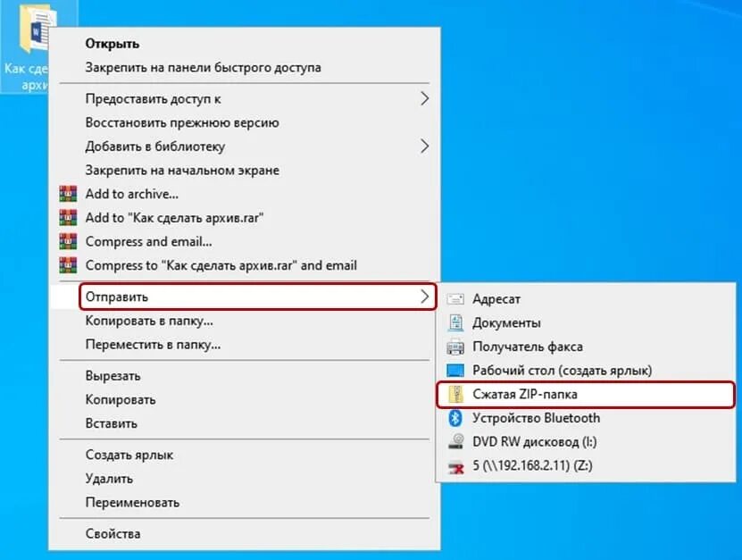This screenshot has height=560, width=742.
Task: Click the envelope icon next to Адресат
Action: [455, 299]
